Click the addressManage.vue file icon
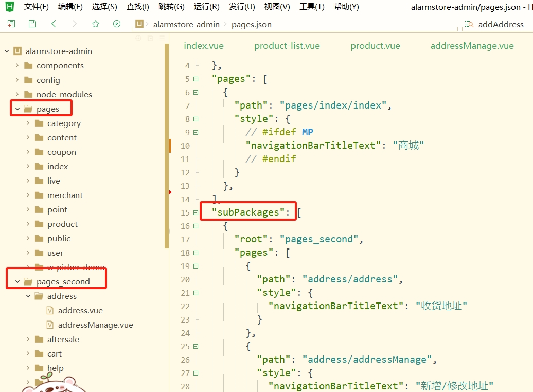Viewport: 533px width, 392px height. tap(50, 325)
